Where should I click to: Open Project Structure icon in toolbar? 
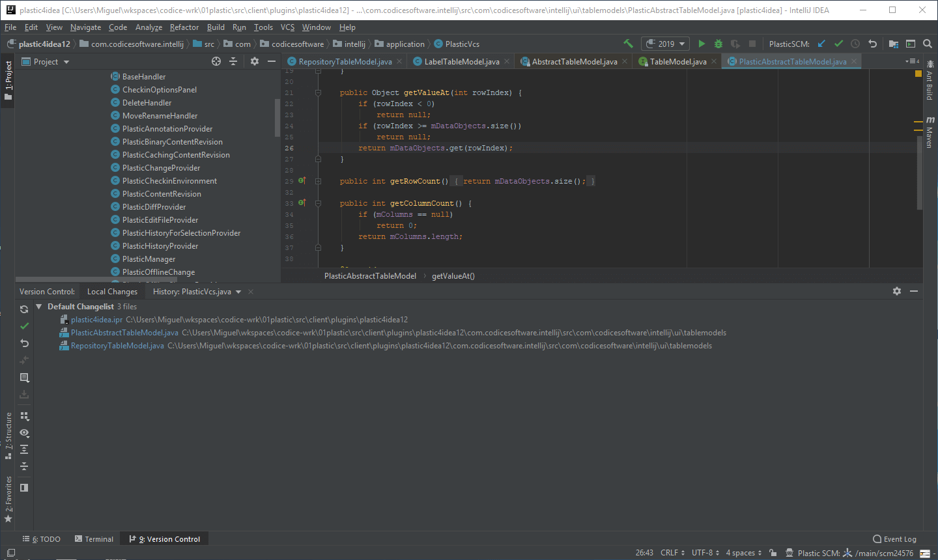[x=894, y=44]
